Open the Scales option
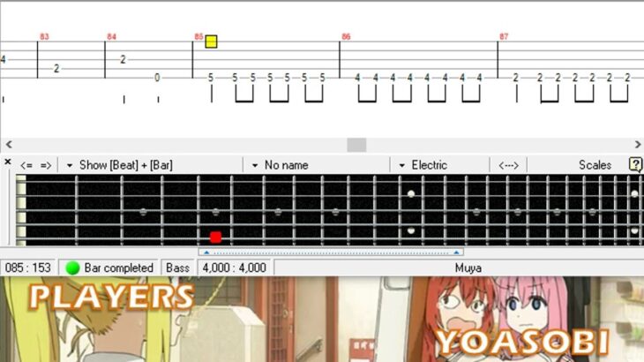644x362 pixels. point(595,165)
